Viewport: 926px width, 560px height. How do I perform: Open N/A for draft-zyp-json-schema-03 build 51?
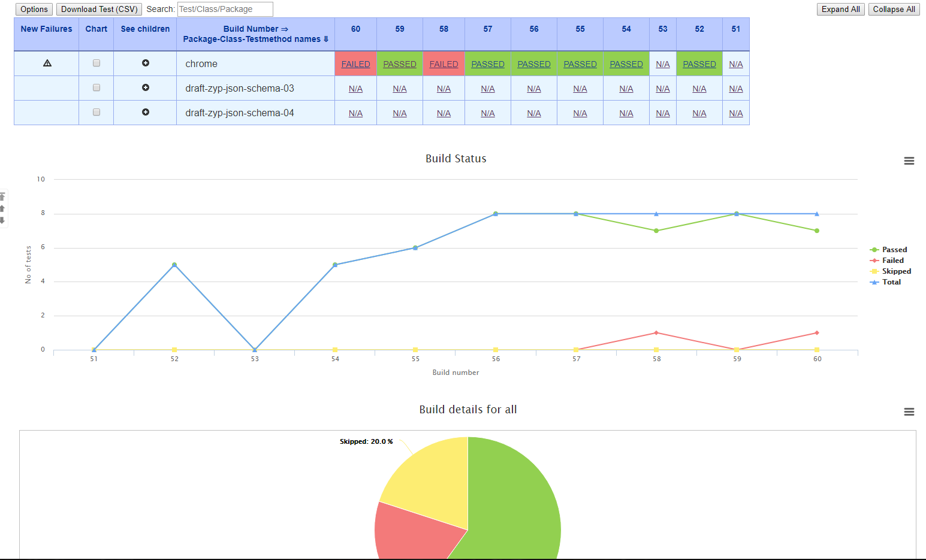coord(736,89)
